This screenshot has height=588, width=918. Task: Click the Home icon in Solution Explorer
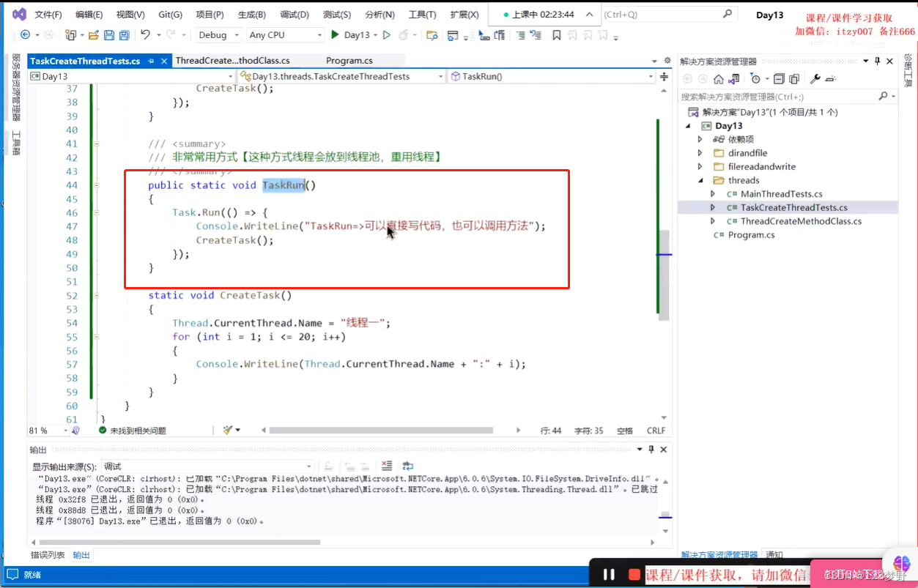pos(718,78)
